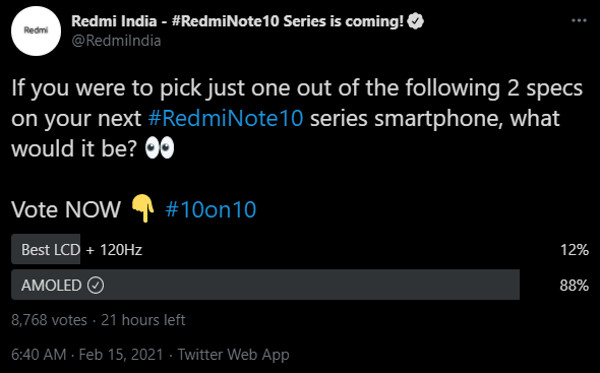Image resolution: width=600 pixels, height=373 pixels.
Task: Click the verified badge beside the account name
Action: click(x=416, y=21)
